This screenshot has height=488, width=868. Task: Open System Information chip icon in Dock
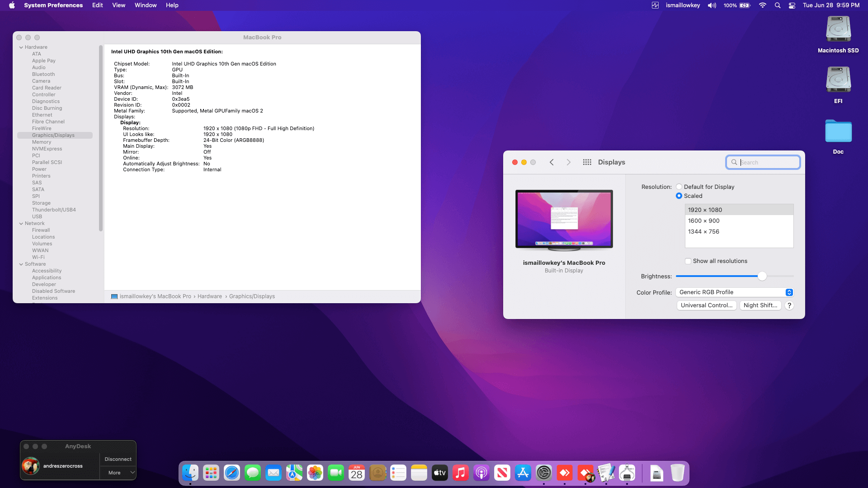coord(627,473)
